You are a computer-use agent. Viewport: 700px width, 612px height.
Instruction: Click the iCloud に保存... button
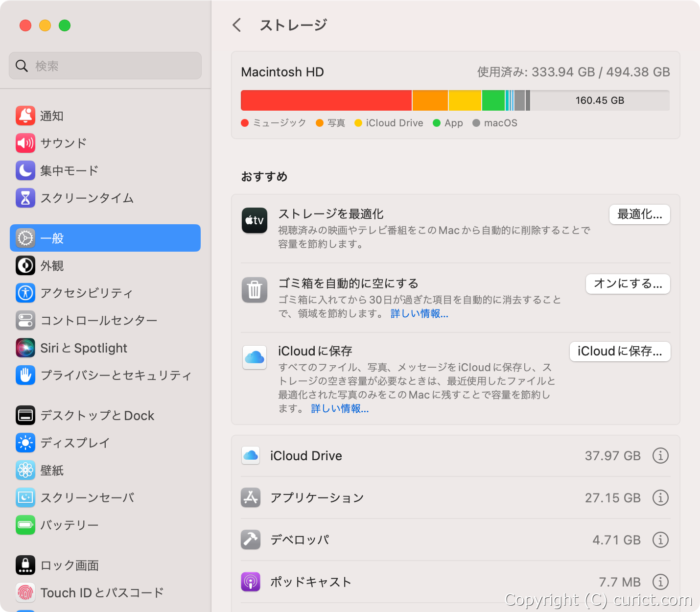pos(620,352)
